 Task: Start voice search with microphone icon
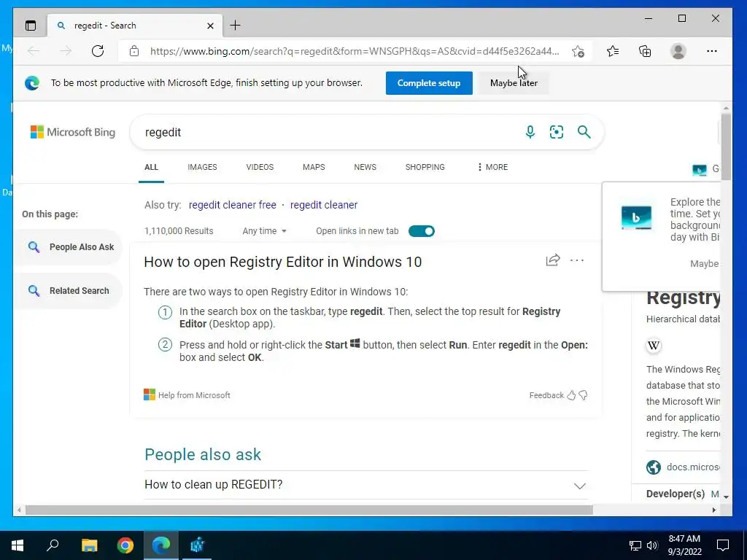pyautogui.click(x=530, y=132)
